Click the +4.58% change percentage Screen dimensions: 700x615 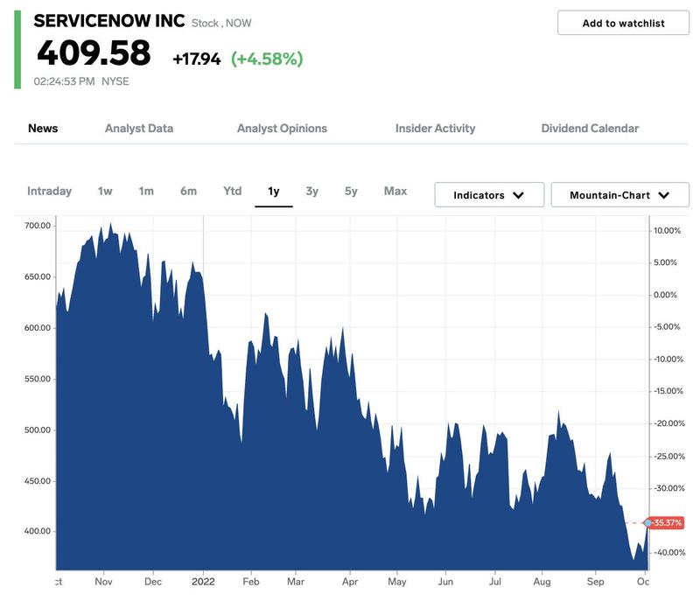point(267,59)
